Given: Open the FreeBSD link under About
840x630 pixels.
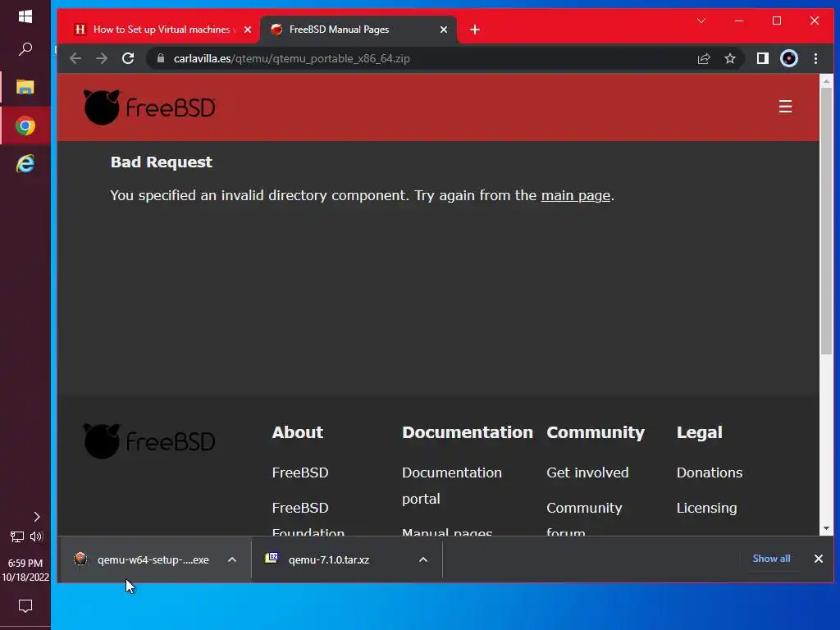Looking at the screenshot, I should click(x=300, y=472).
